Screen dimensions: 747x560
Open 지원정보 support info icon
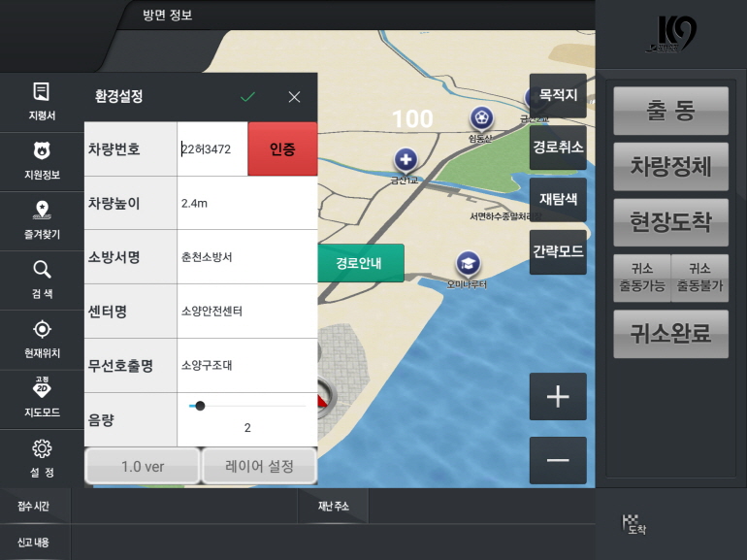pos(41,152)
